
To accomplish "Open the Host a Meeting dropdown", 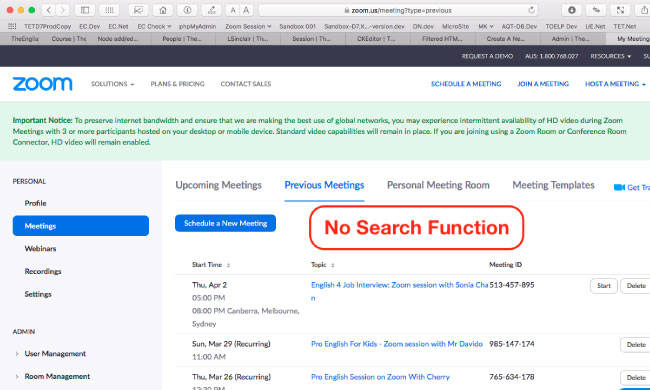I will pos(615,84).
